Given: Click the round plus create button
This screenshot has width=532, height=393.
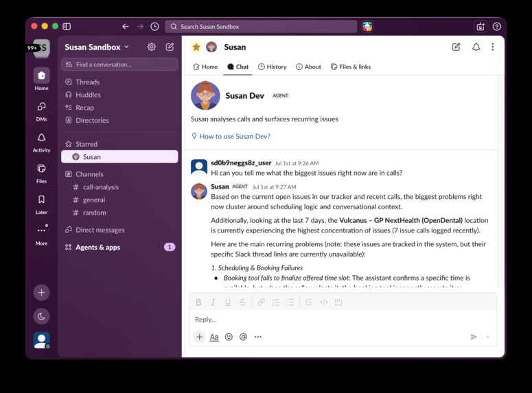Looking at the screenshot, I should 41,293.
